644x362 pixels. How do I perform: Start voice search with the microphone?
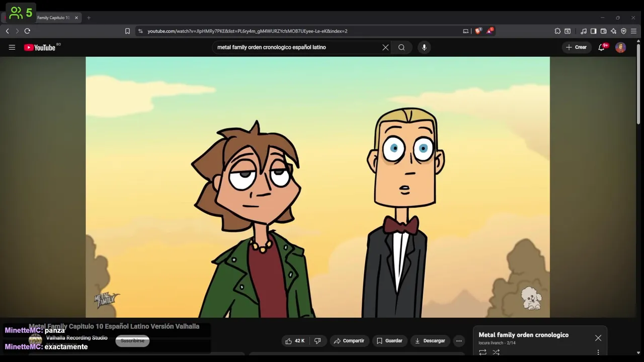click(424, 47)
